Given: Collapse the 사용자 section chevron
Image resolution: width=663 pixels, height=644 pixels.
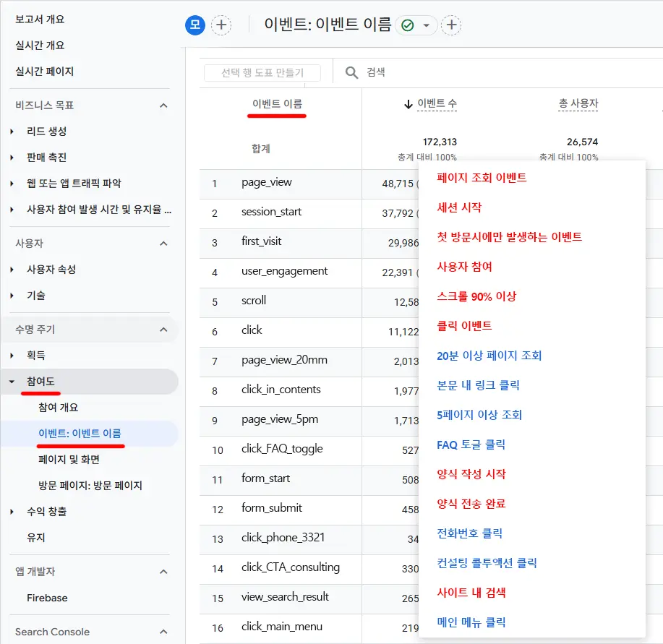Looking at the screenshot, I should click(x=163, y=244).
